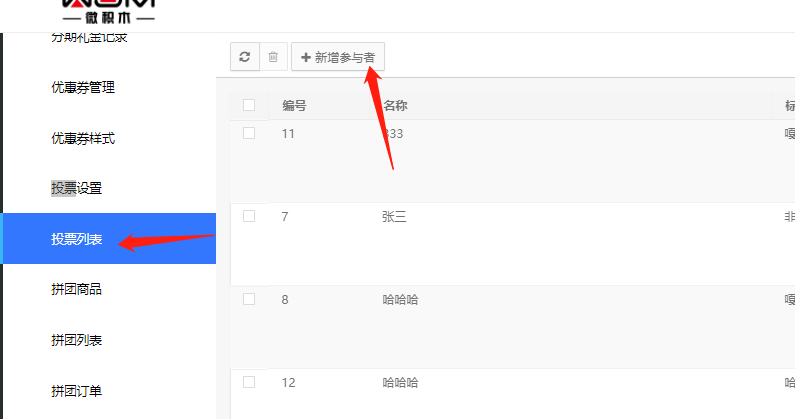Viewport: 795px width, 419px height.
Task: Click the 名称 column header
Action: tap(396, 105)
